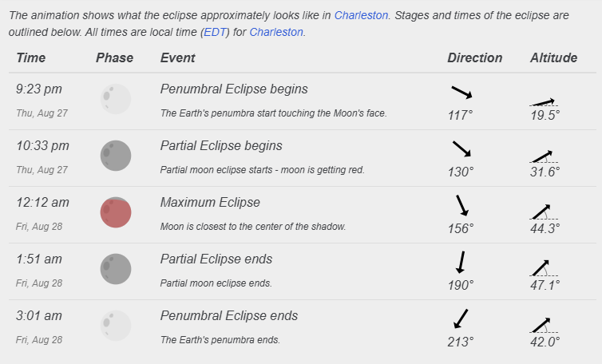Select the Maximum Eclipse event title
The height and width of the screenshot is (364, 602).
210,202
